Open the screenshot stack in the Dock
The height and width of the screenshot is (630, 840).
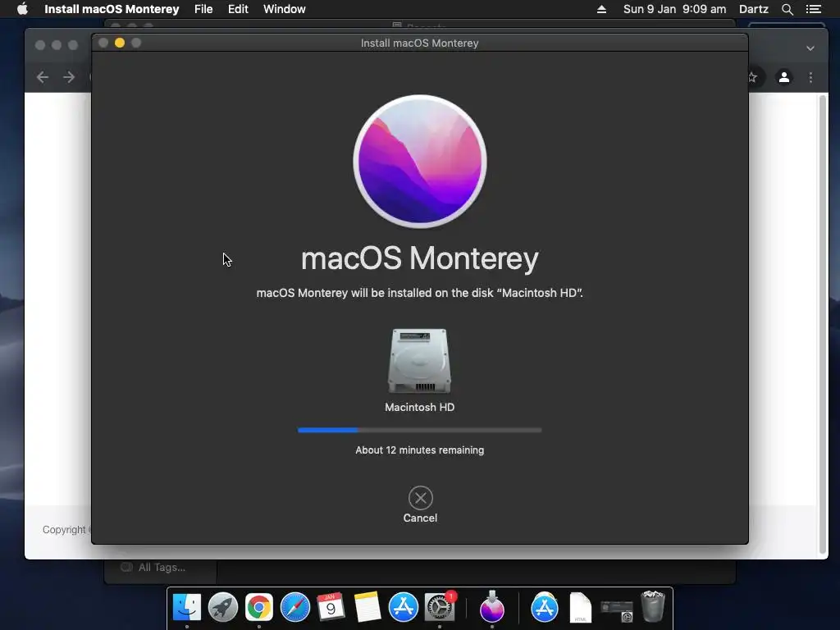[x=617, y=609]
